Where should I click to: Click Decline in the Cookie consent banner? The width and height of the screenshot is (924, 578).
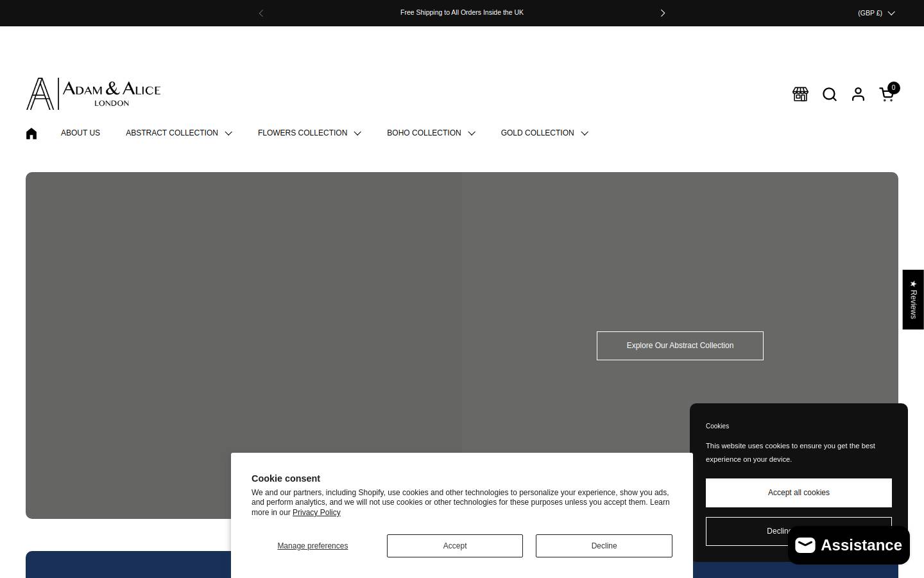(x=604, y=546)
